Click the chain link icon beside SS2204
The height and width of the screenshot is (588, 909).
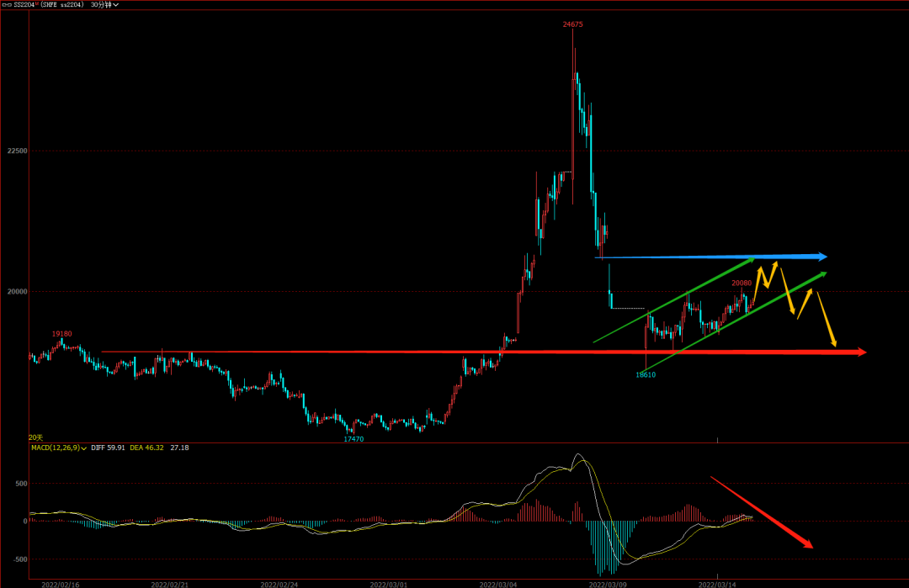[x=7, y=5]
